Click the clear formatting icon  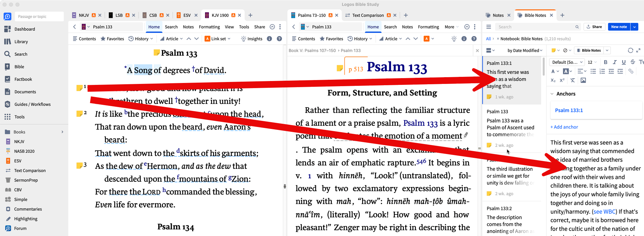573,80
